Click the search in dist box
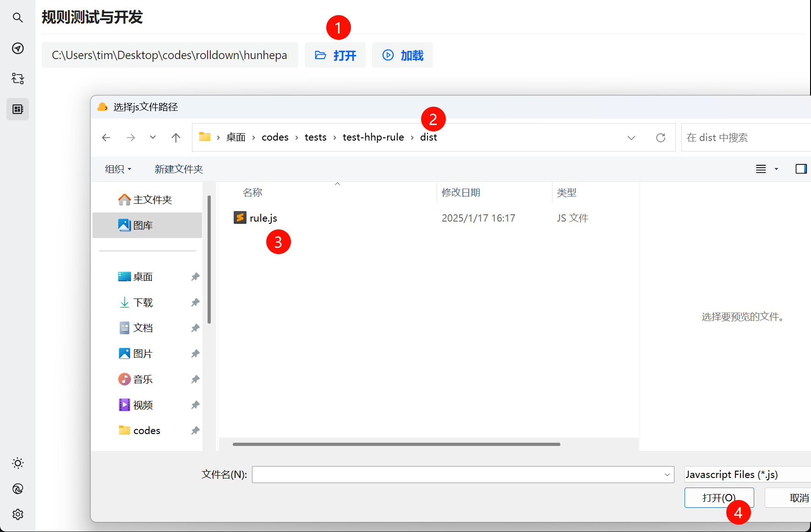The image size is (811, 532). coord(746,137)
